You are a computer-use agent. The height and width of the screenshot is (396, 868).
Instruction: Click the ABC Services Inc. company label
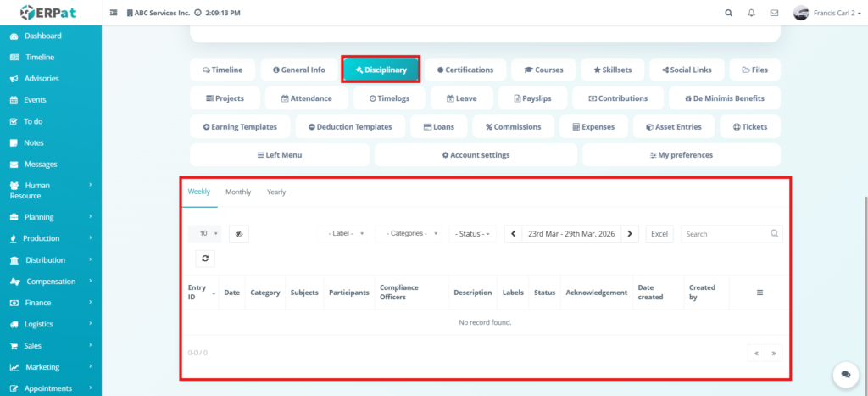tap(159, 13)
